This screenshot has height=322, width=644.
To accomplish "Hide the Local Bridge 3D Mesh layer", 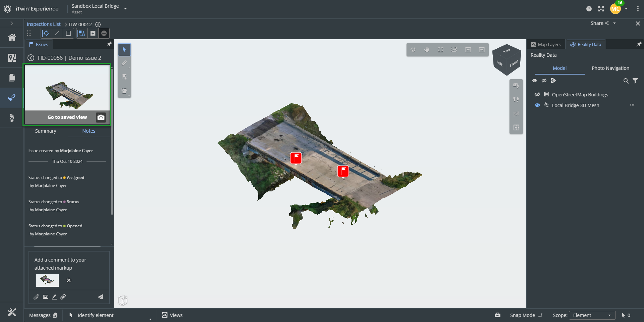I will pyautogui.click(x=537, y=105).
